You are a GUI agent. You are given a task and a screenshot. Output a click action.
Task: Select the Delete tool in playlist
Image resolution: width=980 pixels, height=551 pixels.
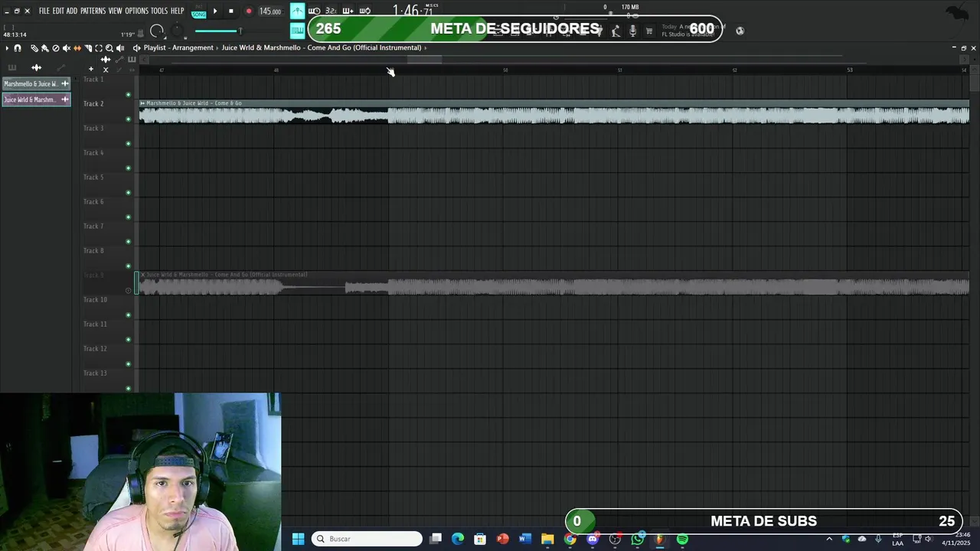[56, 48]
